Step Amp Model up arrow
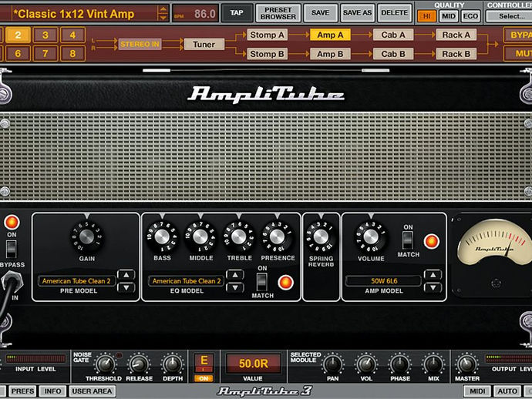 pyautogui.click(x=433, y=274)
